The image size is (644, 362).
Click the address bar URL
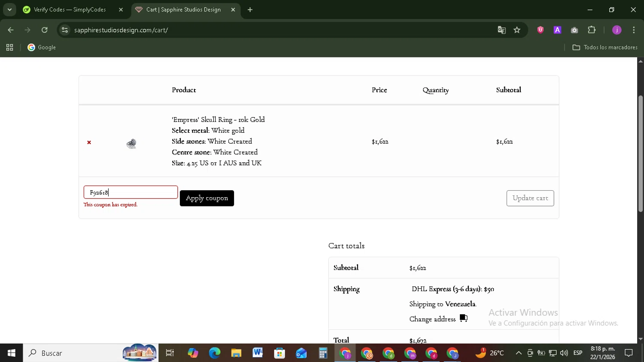coord(121,30)
